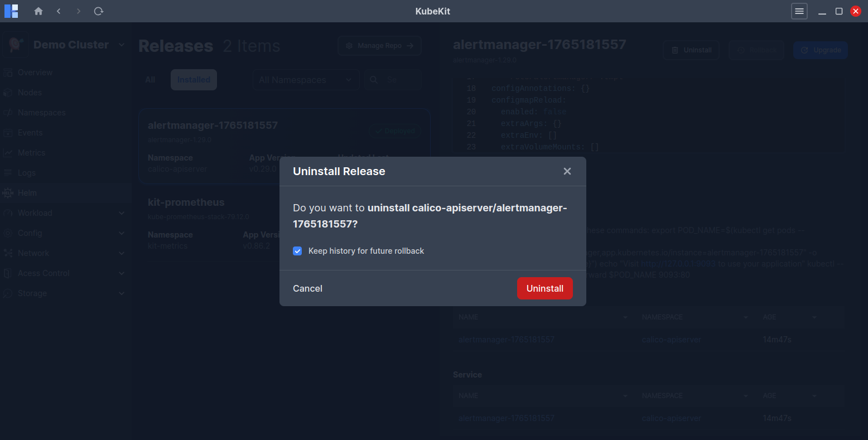Close the Uninstall Release dialog with the X
Viewport: 868px width, 440px height.
click(x=567, y=171)
